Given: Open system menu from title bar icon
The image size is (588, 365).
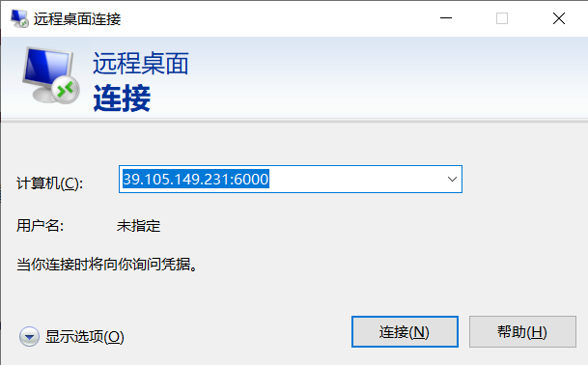Looking at the screenshot, I should point(19,18).
